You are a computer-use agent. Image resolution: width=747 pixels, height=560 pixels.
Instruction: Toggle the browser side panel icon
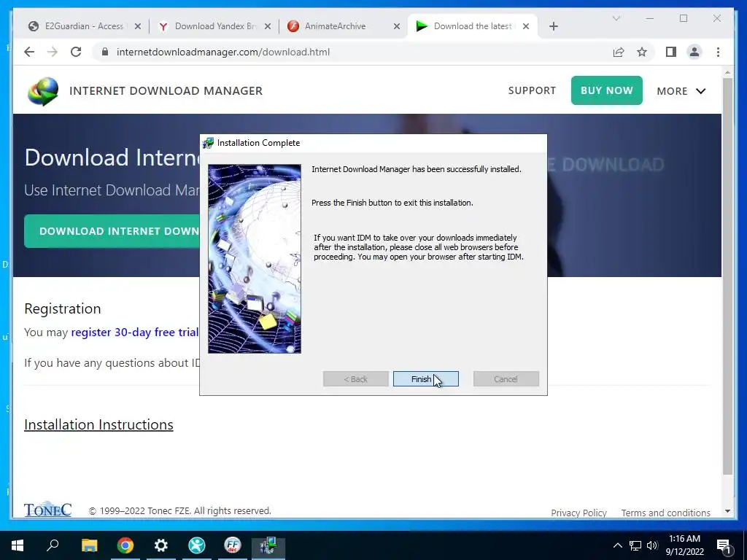(671, 52)
